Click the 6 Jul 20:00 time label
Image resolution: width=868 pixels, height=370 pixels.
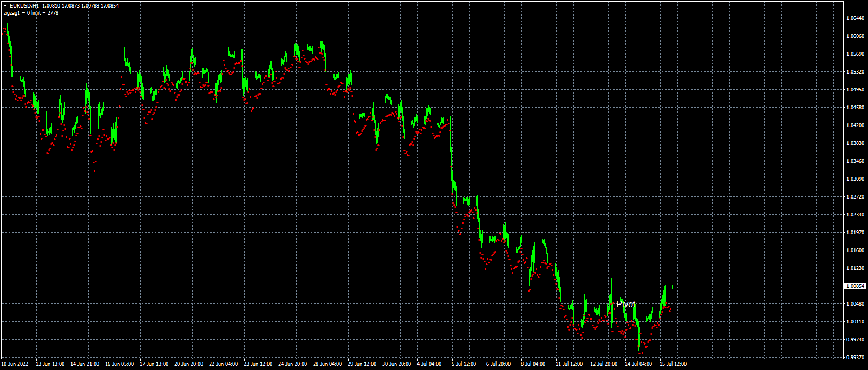(499, 364)
